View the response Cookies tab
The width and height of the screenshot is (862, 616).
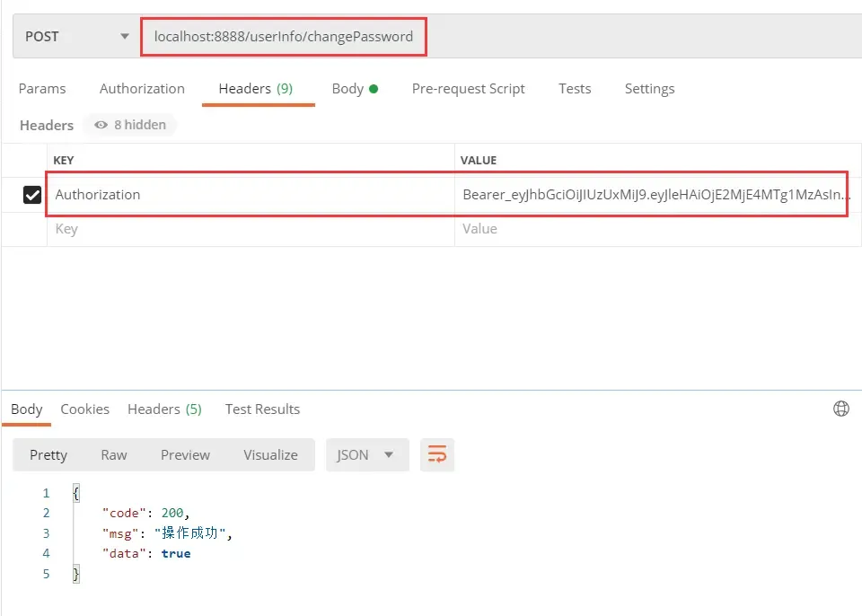coord(84,409)
